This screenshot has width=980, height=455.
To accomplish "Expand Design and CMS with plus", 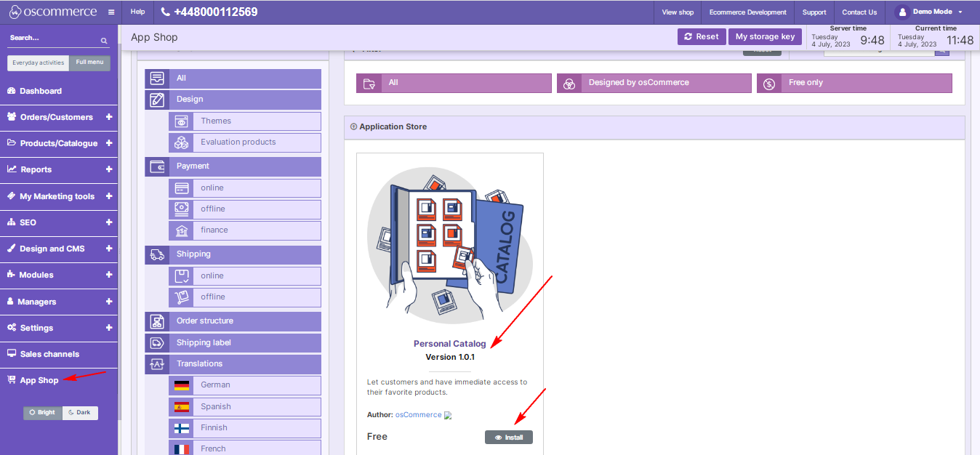I will 109,249.
